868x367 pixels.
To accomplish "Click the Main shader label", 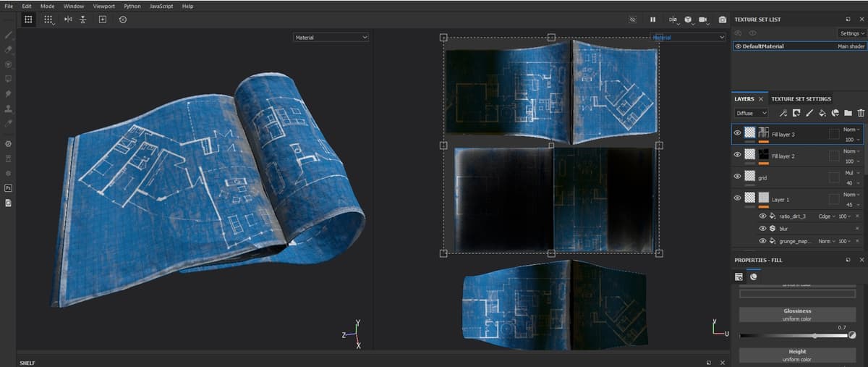I will (x=851, y=46).
